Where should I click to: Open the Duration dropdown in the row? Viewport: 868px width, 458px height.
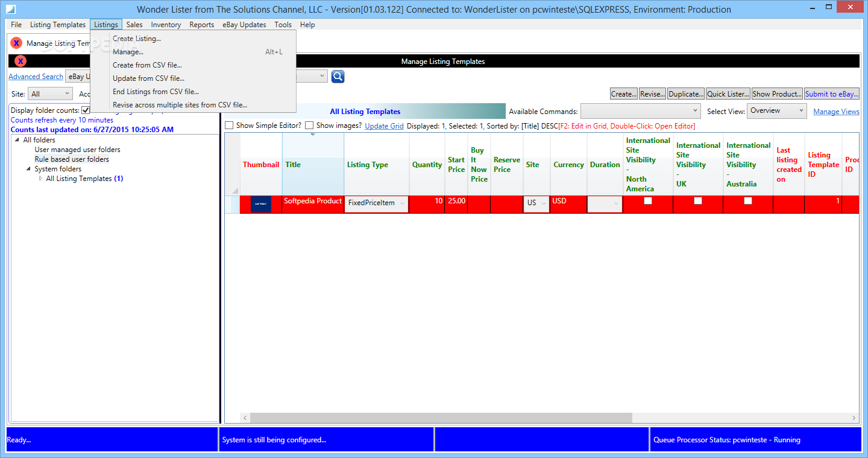click(605, 204)
